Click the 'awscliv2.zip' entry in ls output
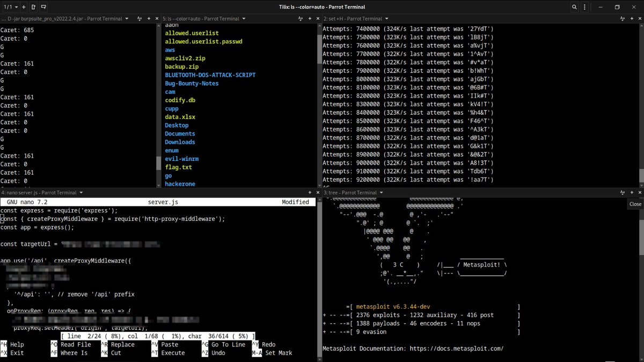Viewport: 644px width, 362px height. point(185,58)
